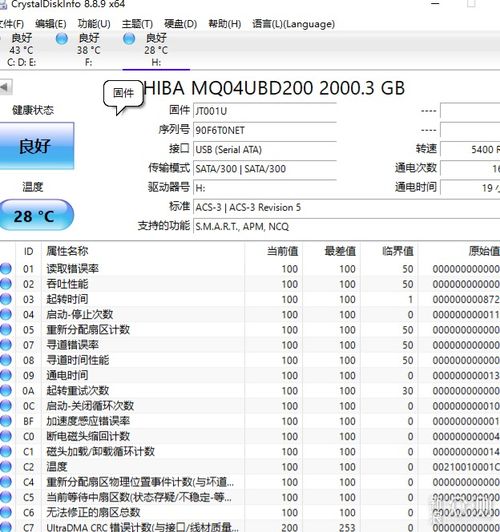Select the attribute name 吞吐性能
Image resolution: width=500 pixels, height=532 pixels.
pyautogui.click(x=67, y=284)
